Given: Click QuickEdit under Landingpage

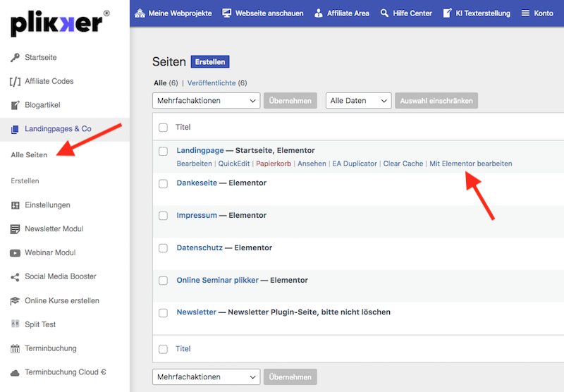Looking at the screenshot, I should pos(234,164).
